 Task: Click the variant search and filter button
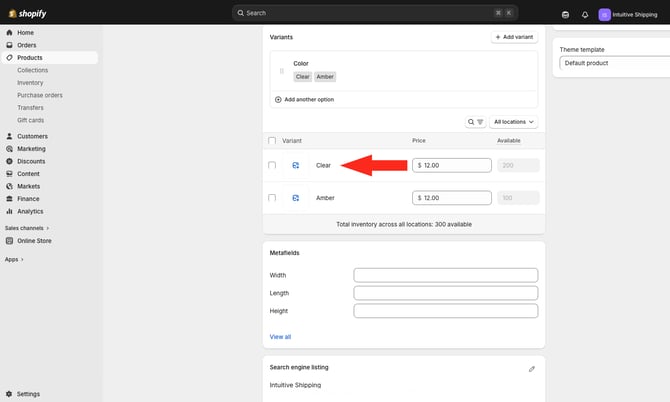(475, 122)
